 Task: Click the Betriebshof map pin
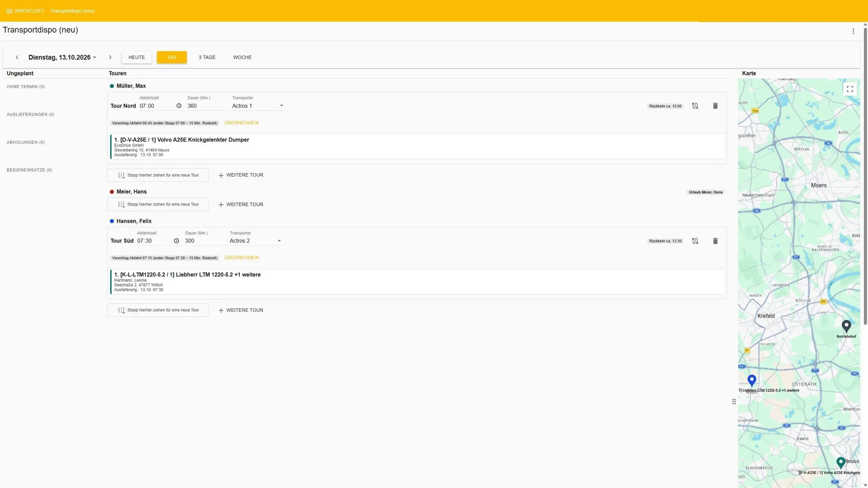click(x=846, y=326)
